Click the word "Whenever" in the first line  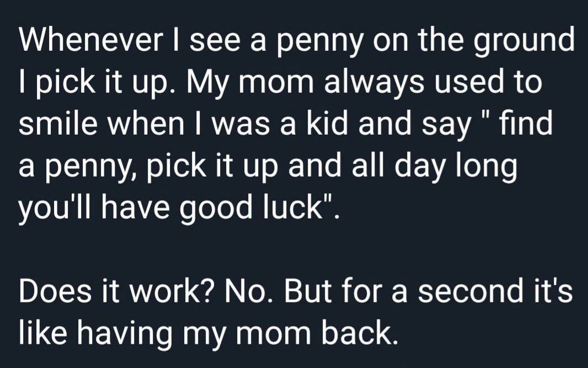[x=91, y=40]
